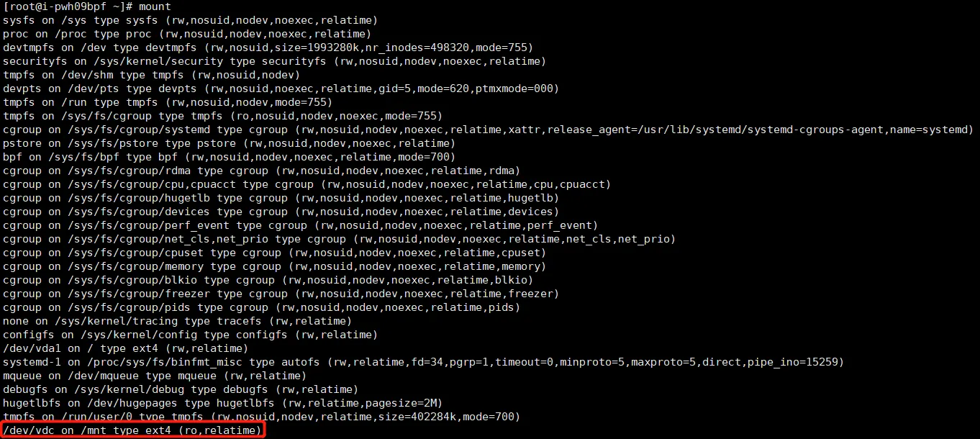Select the devtmpfs on /dev entry
This screenshot has width=980, height=439.
[268, 47]
